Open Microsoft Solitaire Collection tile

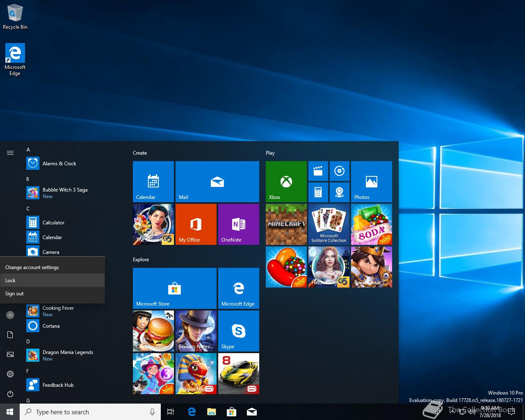pyautogui.click(x=329, y=224)
